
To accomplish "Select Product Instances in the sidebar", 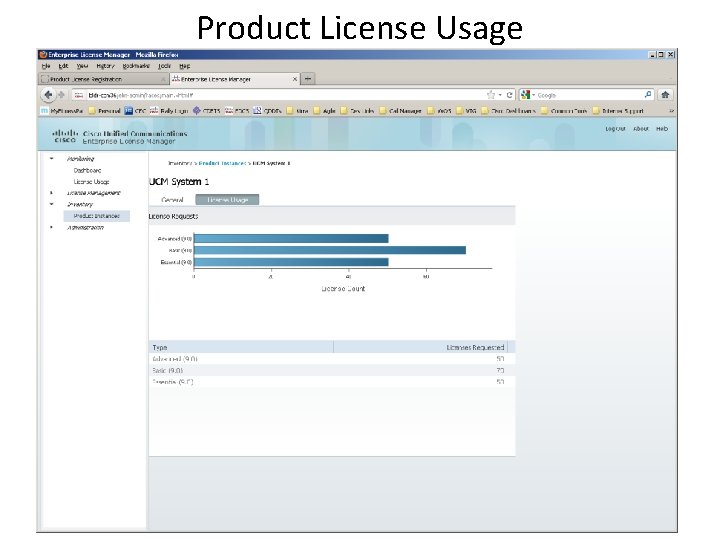I will point(96,216).
